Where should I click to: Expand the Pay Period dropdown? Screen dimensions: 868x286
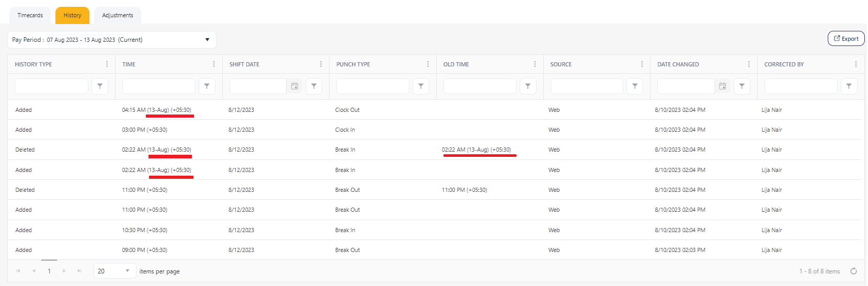pyautogui.click(x=207, y=40)
